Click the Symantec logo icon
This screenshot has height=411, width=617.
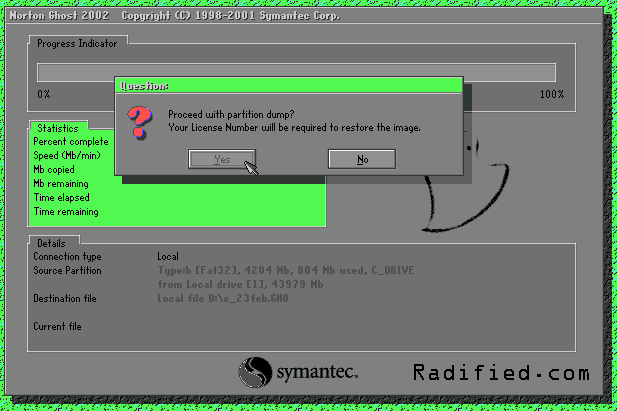(255, 372)
